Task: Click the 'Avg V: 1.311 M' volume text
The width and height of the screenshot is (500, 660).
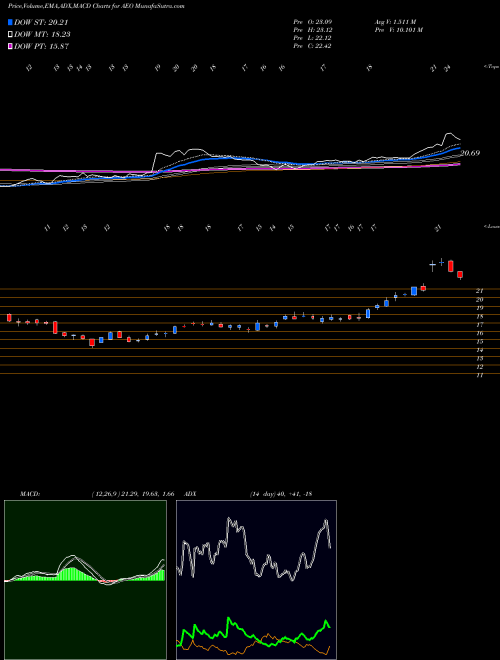Action: point(395,21)
